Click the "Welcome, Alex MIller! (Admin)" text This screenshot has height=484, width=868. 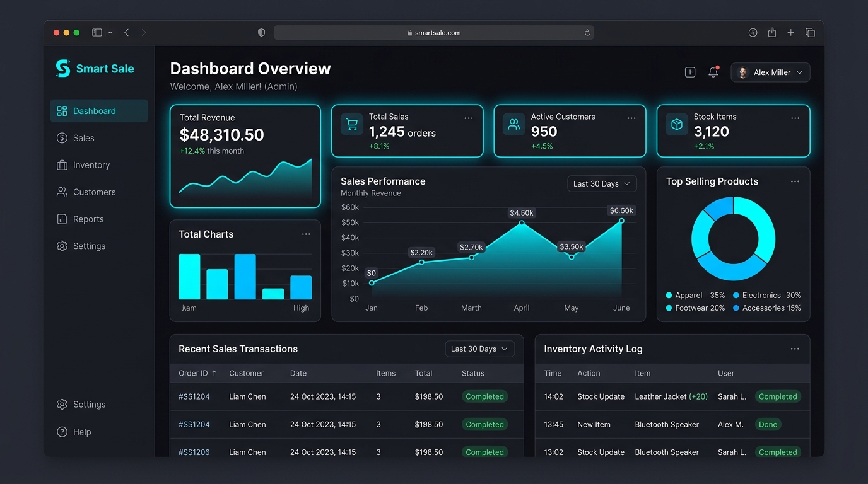(x=233, y=87)
